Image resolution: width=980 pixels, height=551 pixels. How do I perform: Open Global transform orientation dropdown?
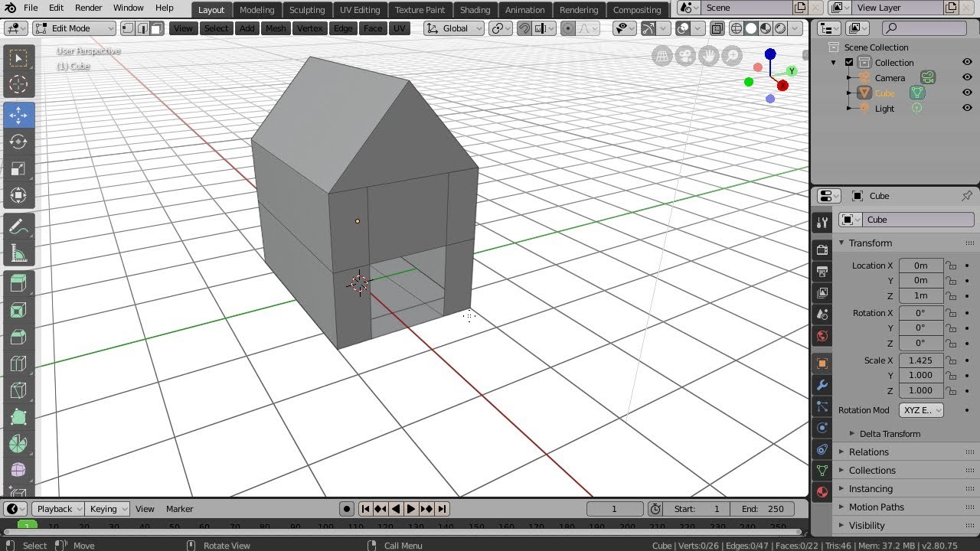tap(454, 28)
